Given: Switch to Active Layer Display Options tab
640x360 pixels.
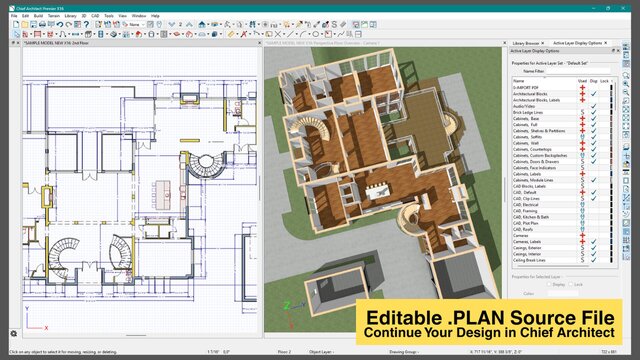Looking at the screenshot, I should coord(577,43).
